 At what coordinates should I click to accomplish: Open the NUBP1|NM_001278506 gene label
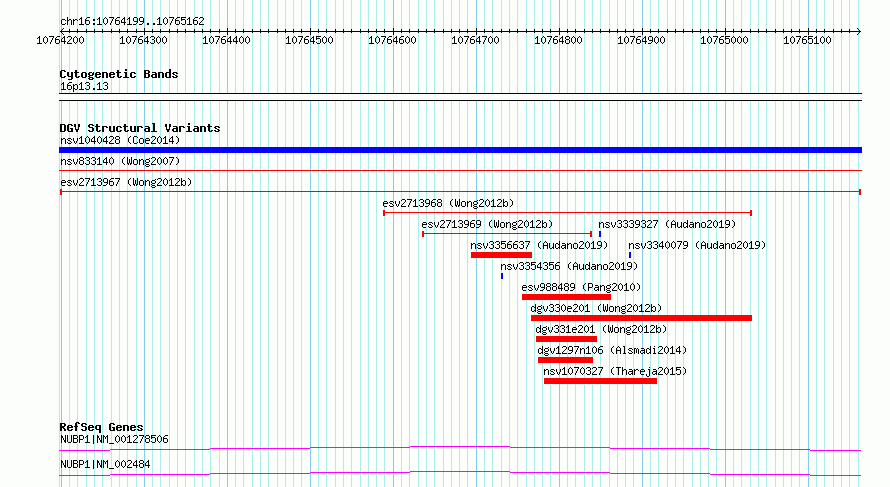(x=114, y=439)
